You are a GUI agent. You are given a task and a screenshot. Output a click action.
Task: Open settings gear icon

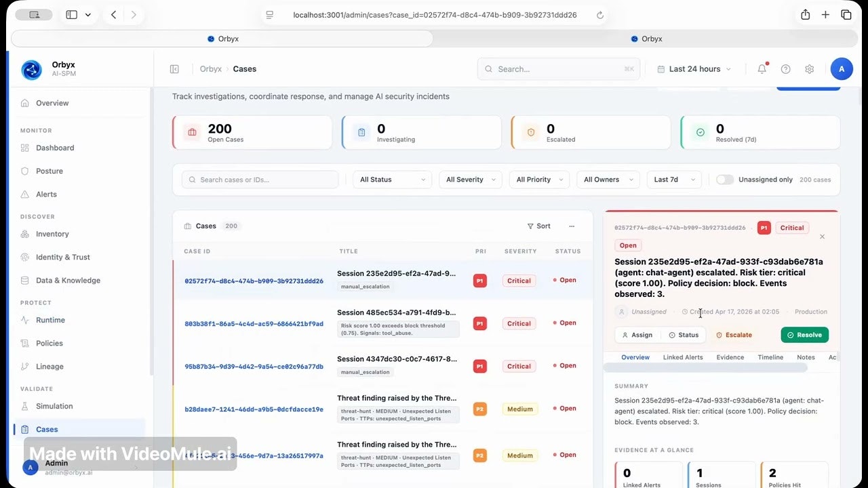click(x=809, y=69)
